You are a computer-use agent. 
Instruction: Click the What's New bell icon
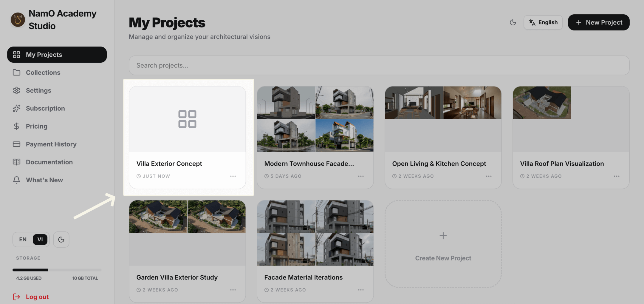tap(16, 180)
